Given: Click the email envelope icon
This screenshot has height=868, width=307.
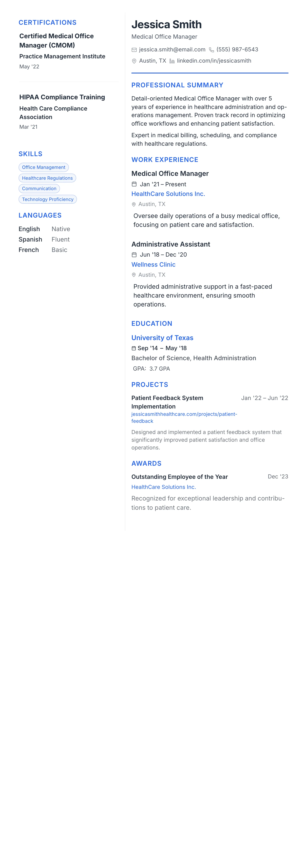Looking at the screenshot, I should click(134, 50).
